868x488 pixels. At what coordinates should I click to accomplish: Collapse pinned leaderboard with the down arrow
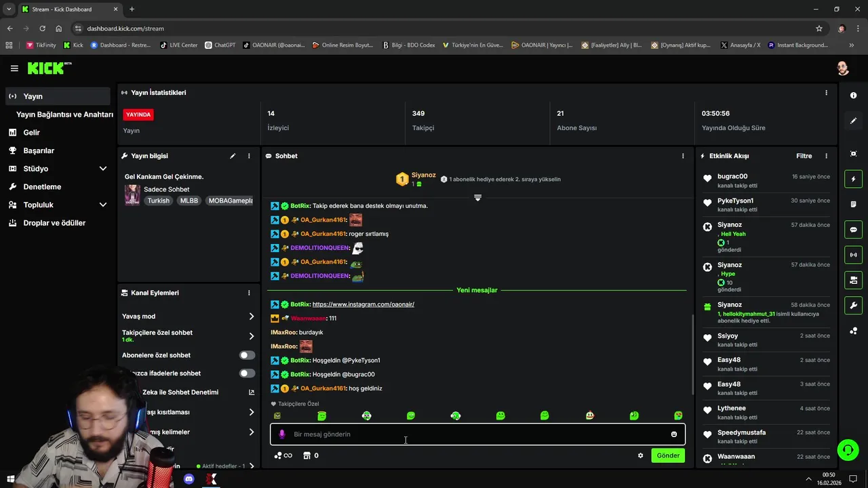pyautogui.click(x=477, y=197)
